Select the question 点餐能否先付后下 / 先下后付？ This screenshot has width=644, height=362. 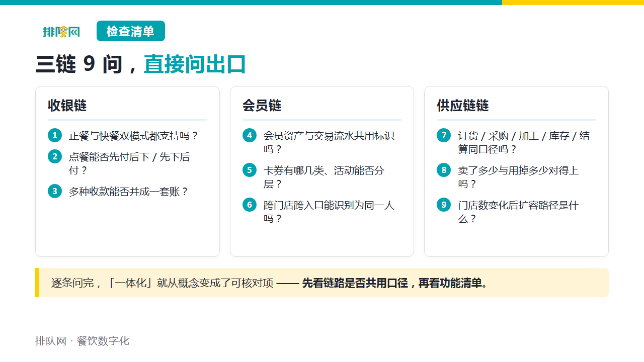click(129, 163)
